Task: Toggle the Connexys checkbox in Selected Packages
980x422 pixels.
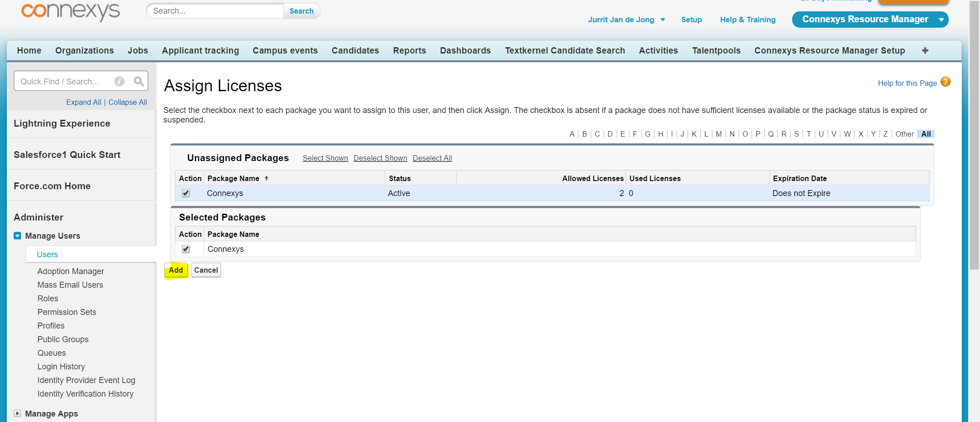Action: (186, 249)
